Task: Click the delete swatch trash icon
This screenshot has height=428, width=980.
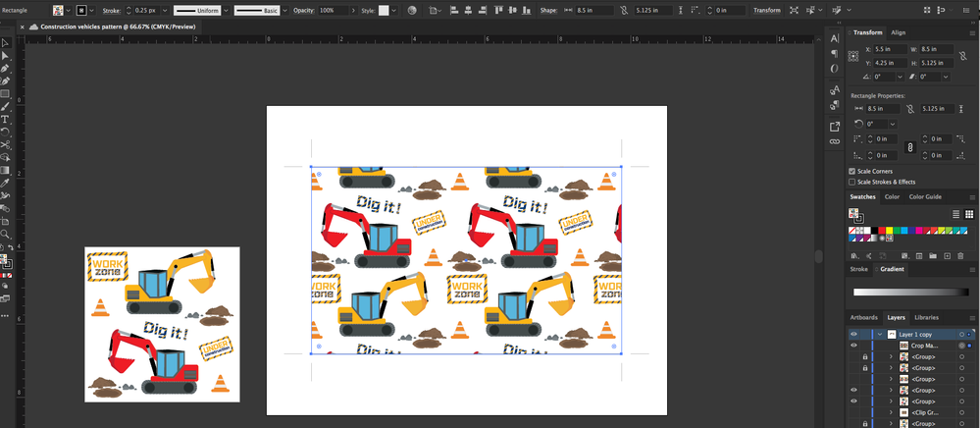Action: (960, 255)
